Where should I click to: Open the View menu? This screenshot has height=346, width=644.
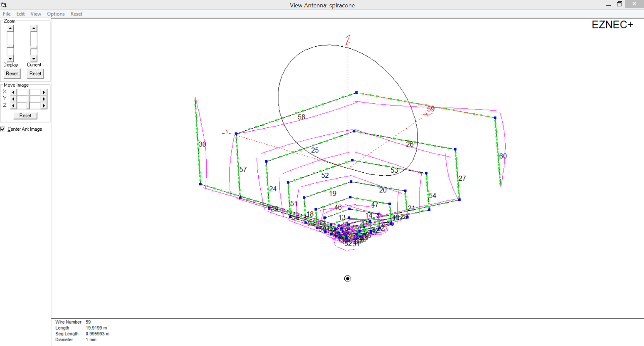coord(36,14)
